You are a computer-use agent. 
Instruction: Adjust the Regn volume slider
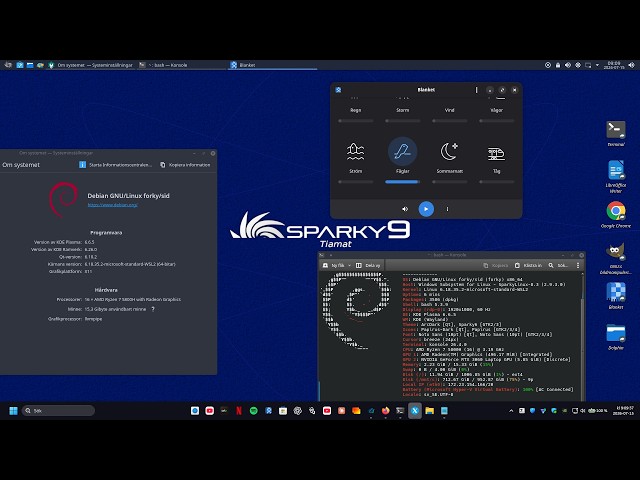(x=356, y=121)
